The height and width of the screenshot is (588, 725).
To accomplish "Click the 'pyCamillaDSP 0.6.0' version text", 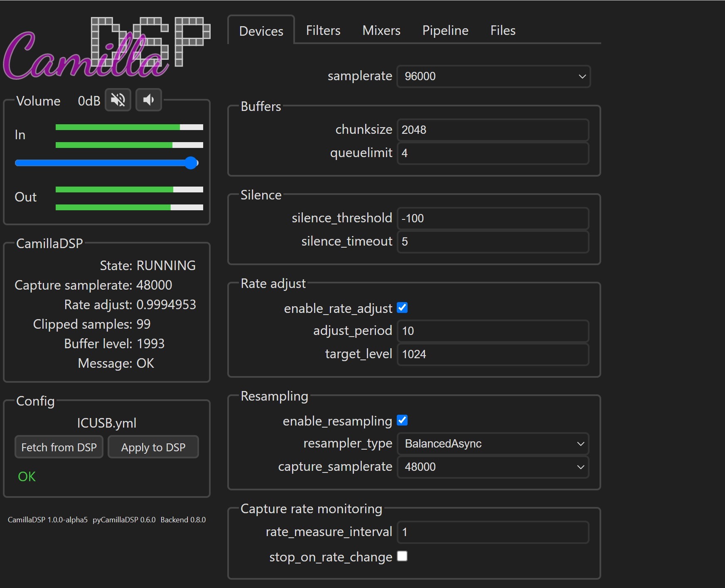I will click(x=124, y=520).
